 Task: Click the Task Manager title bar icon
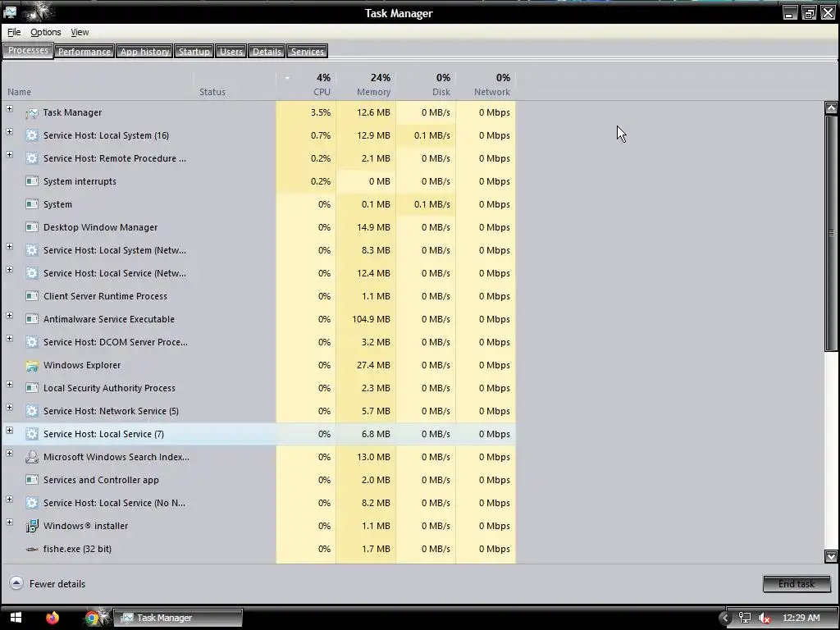(x=10, y=11)
